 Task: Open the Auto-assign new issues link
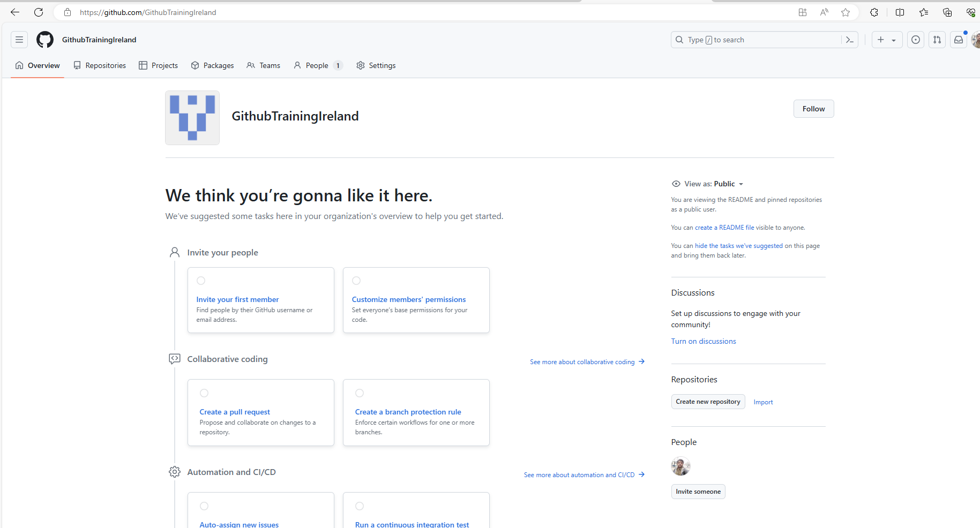click(x=239, y=524)
